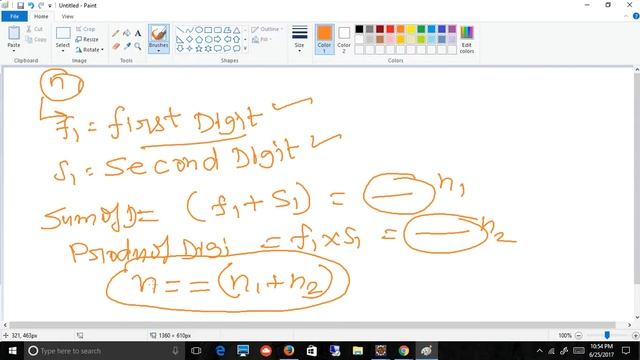Screen dimensions: 640x360
Task: Click the vertical canvas scrollbar
Action: 637,180
